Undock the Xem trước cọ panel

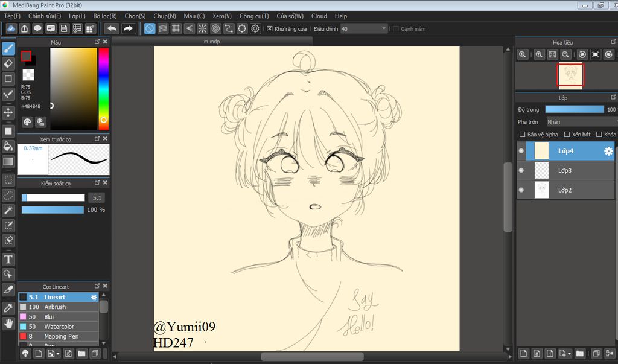click(97, 138)
